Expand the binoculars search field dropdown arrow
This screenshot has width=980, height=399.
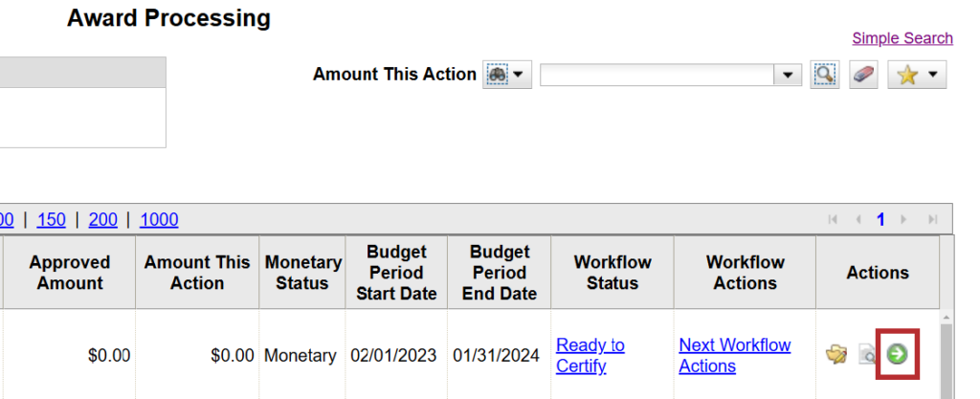pyautogui.click(x=520, y=75)
